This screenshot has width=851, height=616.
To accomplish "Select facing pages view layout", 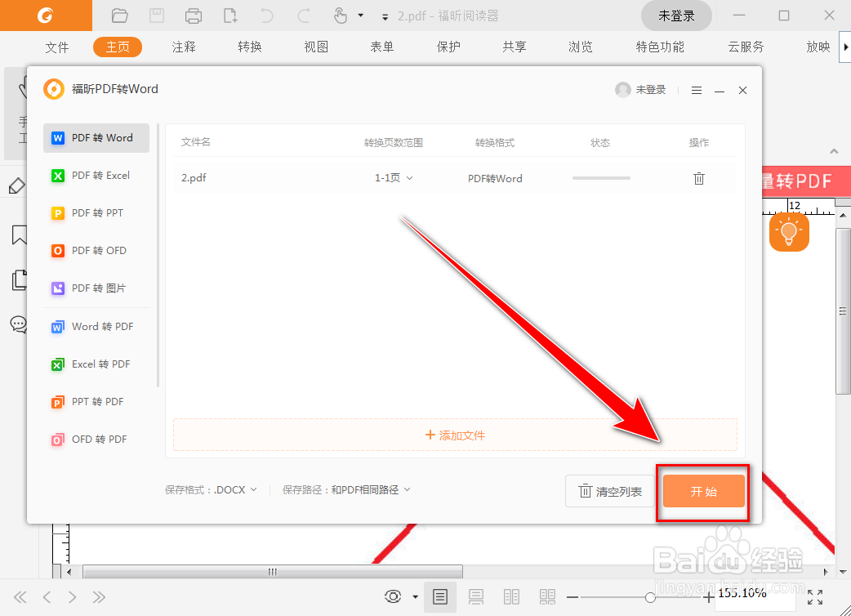I will [x=511, y=597].
